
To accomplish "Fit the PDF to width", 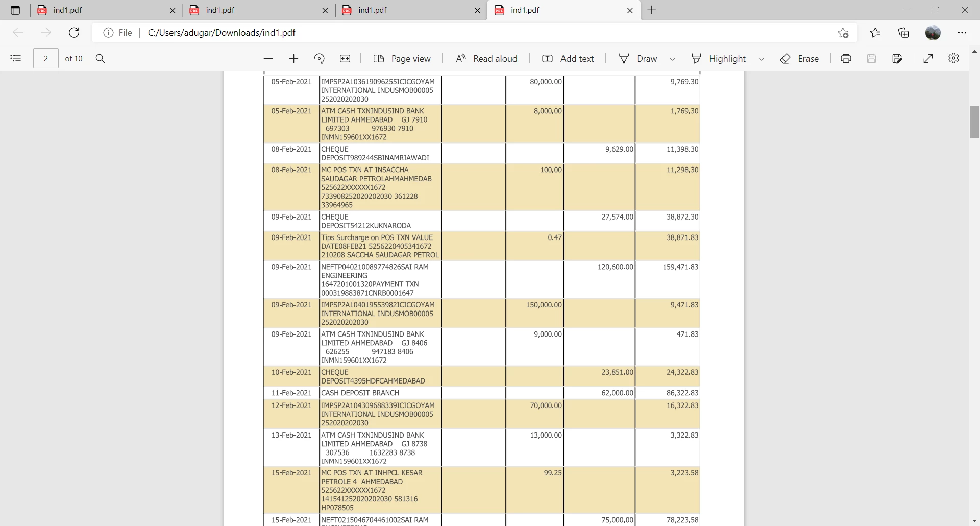I will tap(345, 59).
